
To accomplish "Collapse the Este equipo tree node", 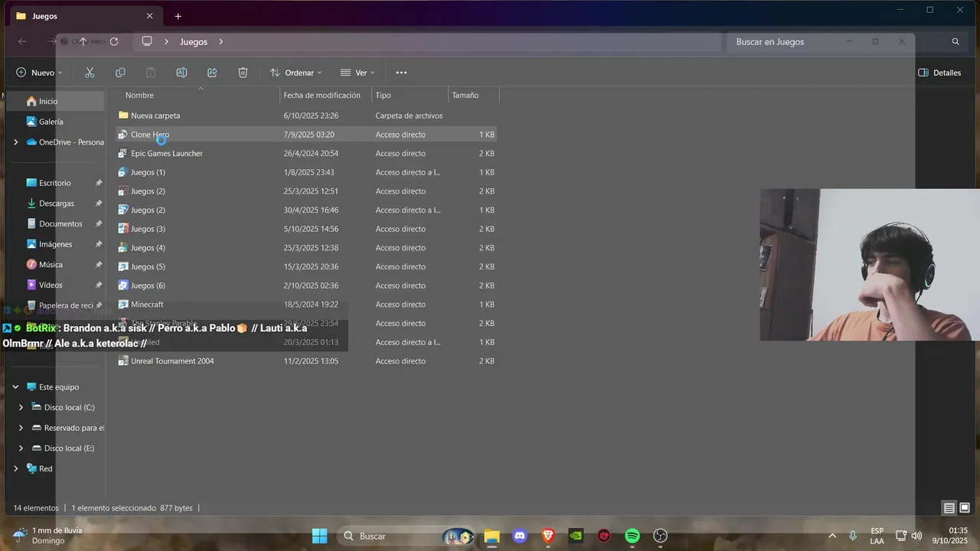I will click(x=15, y=387).
